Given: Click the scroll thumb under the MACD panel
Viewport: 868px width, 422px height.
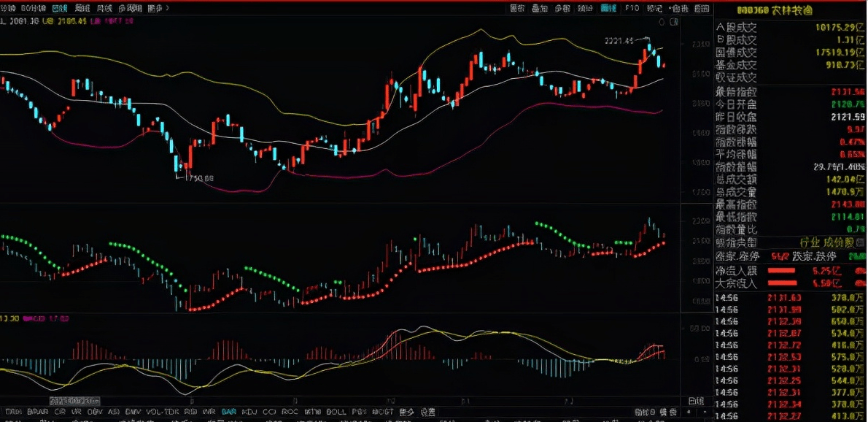Looking at the screenshot, I should (74, 400).
